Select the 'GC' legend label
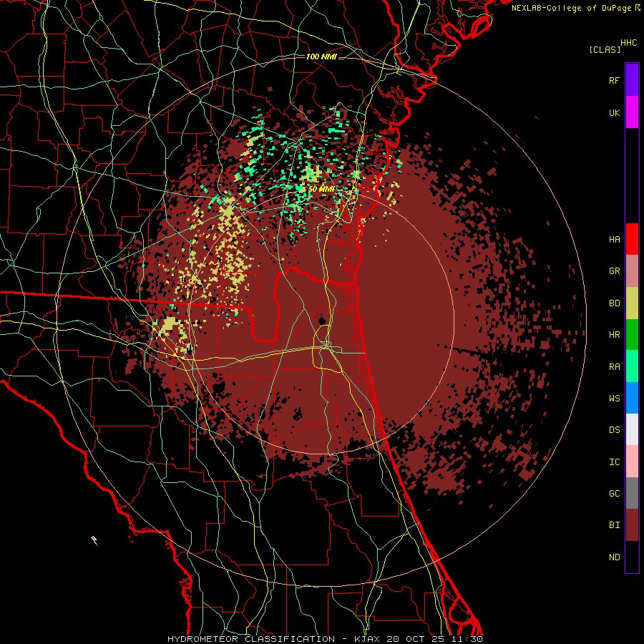 (614, 494)
